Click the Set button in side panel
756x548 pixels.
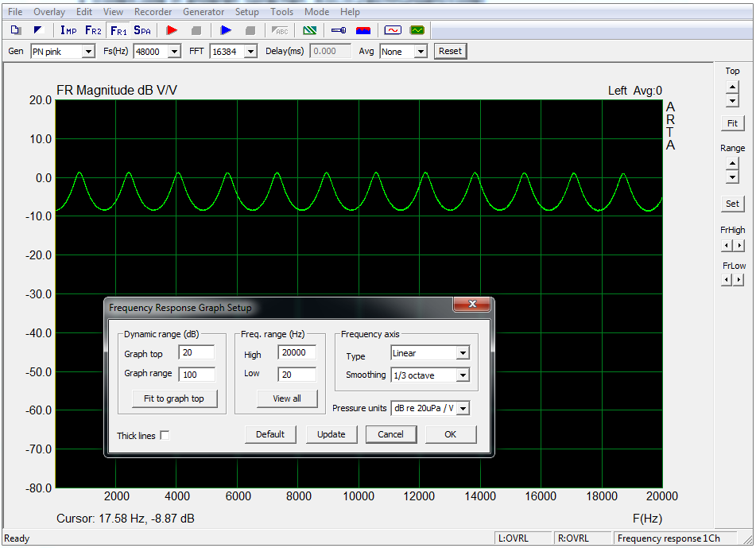point(732,204)
